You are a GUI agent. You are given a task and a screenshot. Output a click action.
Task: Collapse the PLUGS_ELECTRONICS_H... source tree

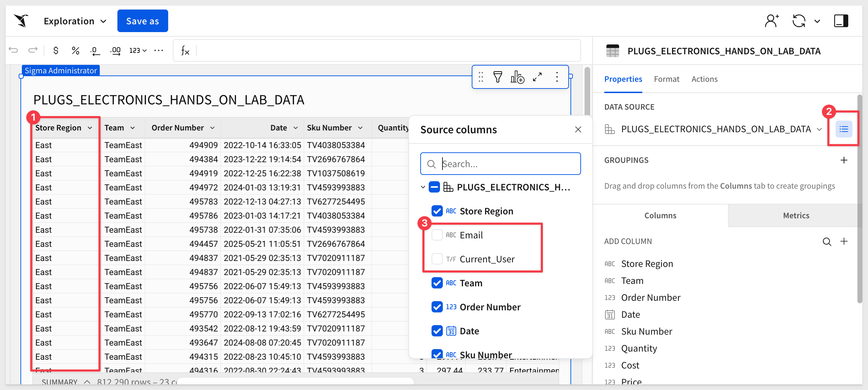click(423, 187)
